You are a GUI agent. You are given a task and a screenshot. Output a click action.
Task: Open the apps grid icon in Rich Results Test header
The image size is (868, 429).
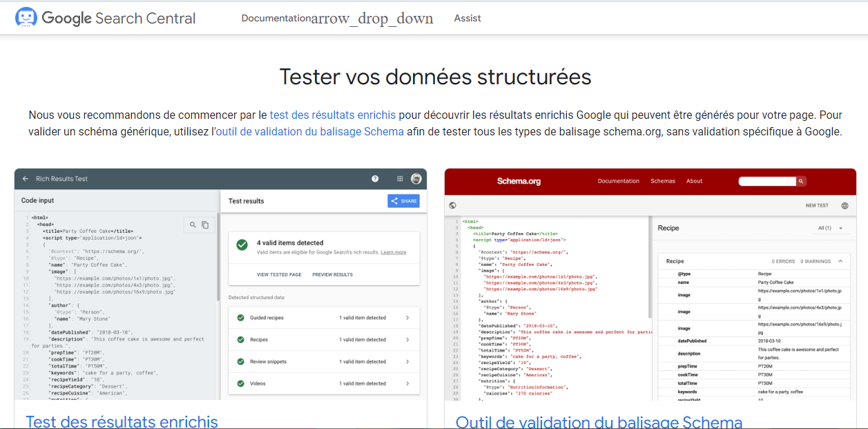click(x=399, y=179)
